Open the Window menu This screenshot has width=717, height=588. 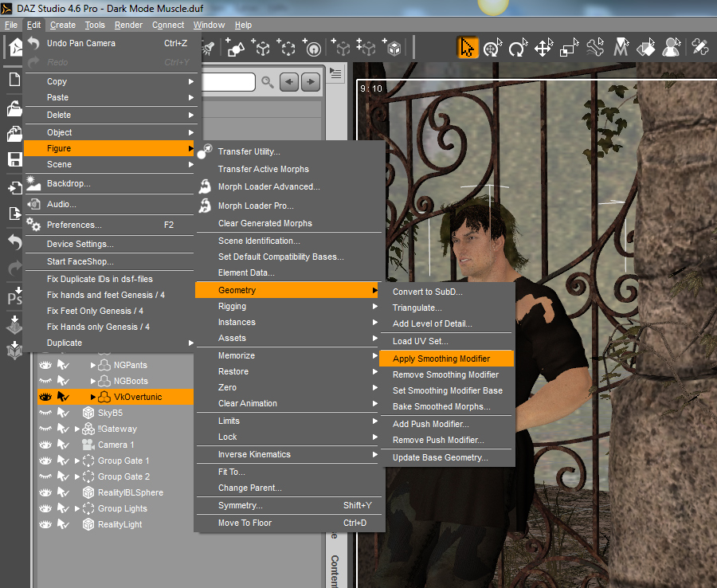coord(209,25)
